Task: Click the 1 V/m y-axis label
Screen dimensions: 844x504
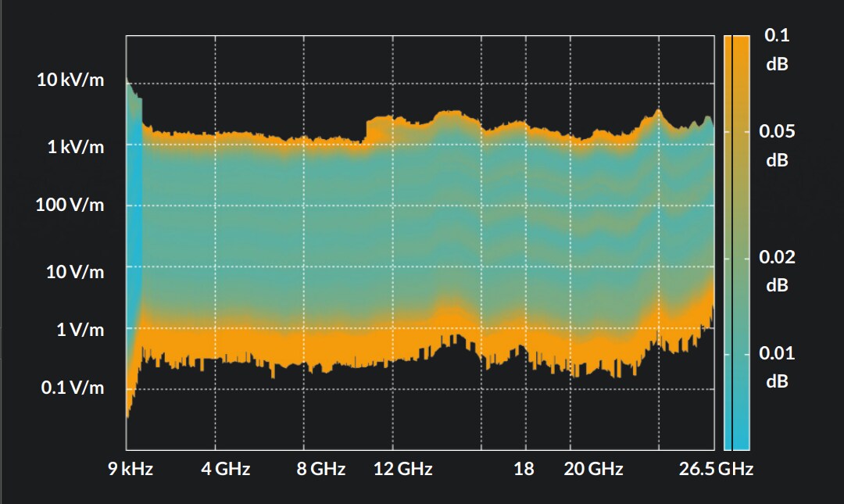Action: point(80,330)
